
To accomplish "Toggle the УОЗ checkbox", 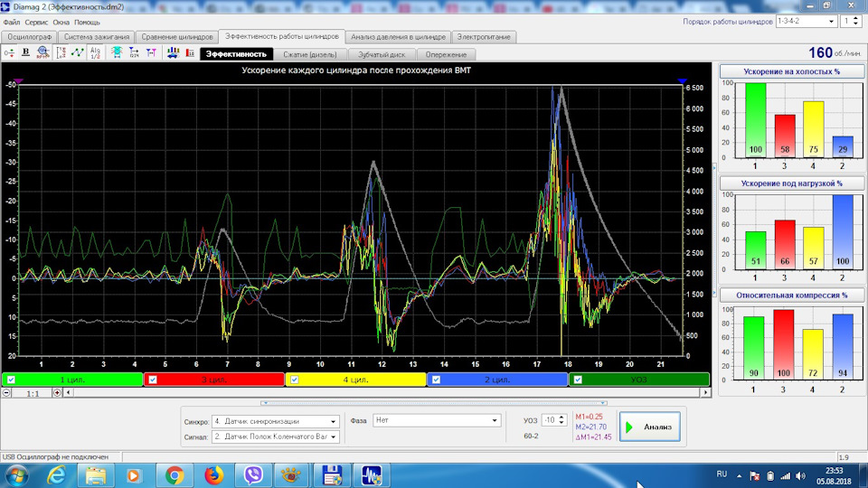I will point(578,380).
